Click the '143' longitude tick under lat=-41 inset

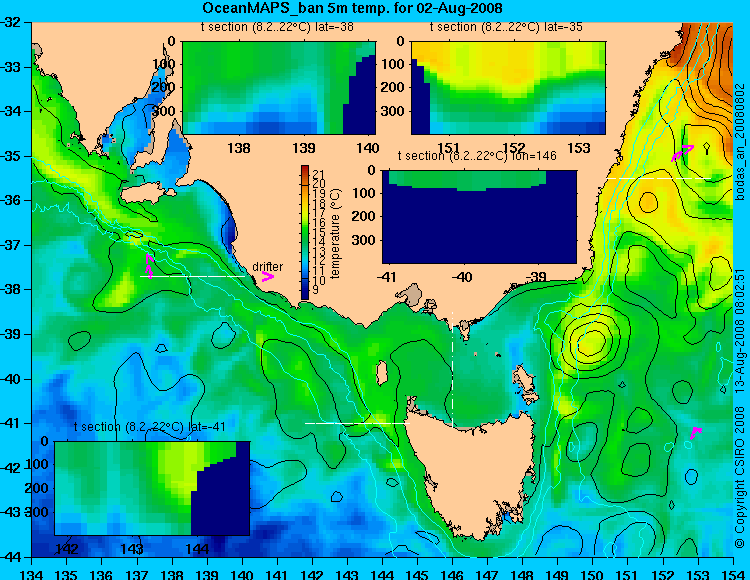[x=132, y=548]
